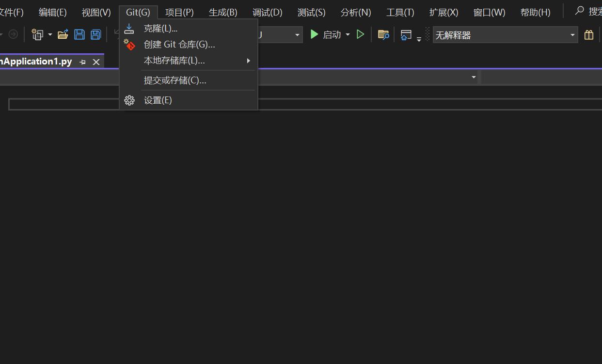Screen dimensions: 602x364
Task: Run without debugging using the outlined green arrow
Action: (360, 34)
